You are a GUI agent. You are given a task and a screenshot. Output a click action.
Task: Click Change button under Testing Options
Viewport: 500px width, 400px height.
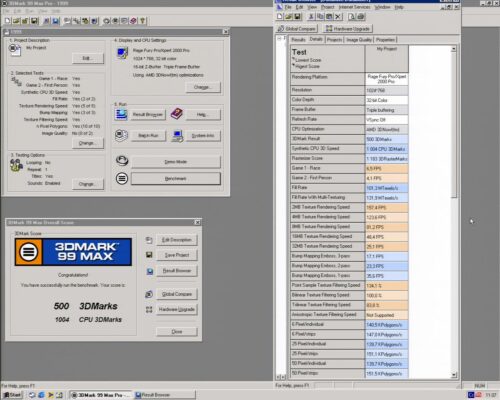[x=88, y=184]
